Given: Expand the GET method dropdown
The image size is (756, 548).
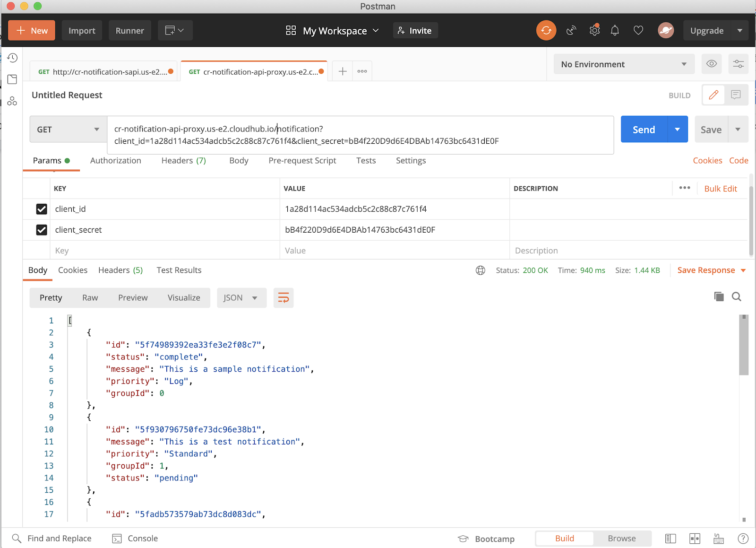Looking at the screenshot, I should (x=68, y=130).
